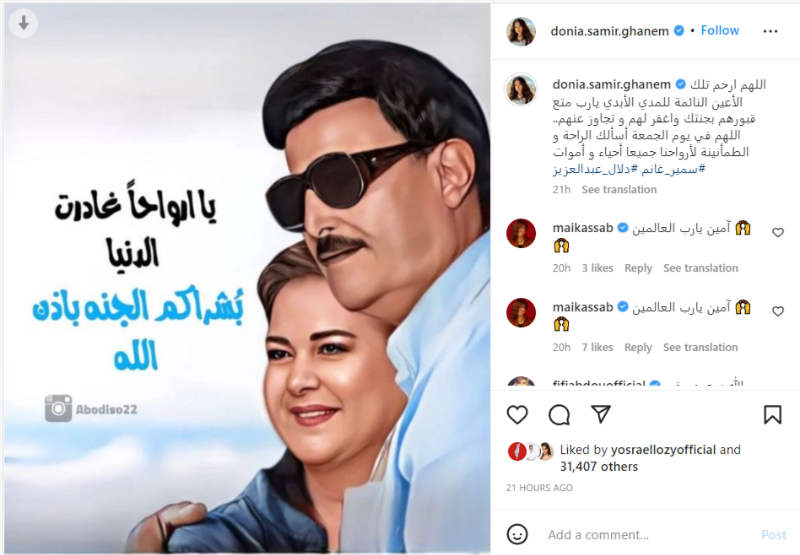
Task: Open header profile picture avatar
Action: 520,31
